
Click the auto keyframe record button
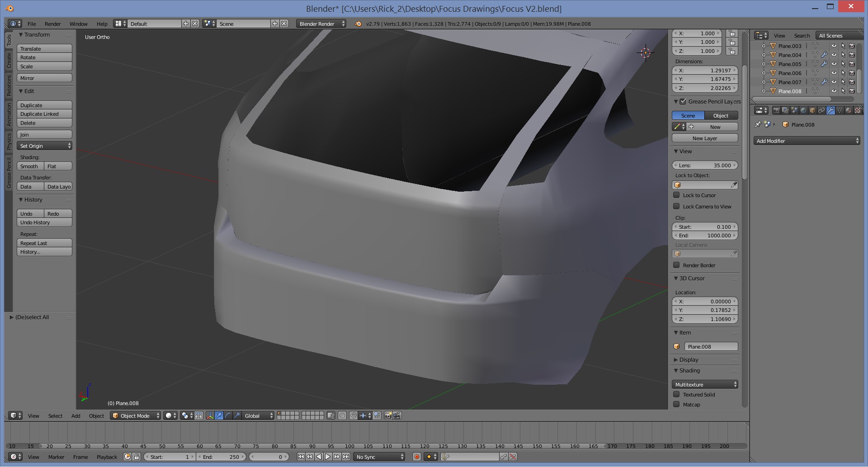point(417,457)
